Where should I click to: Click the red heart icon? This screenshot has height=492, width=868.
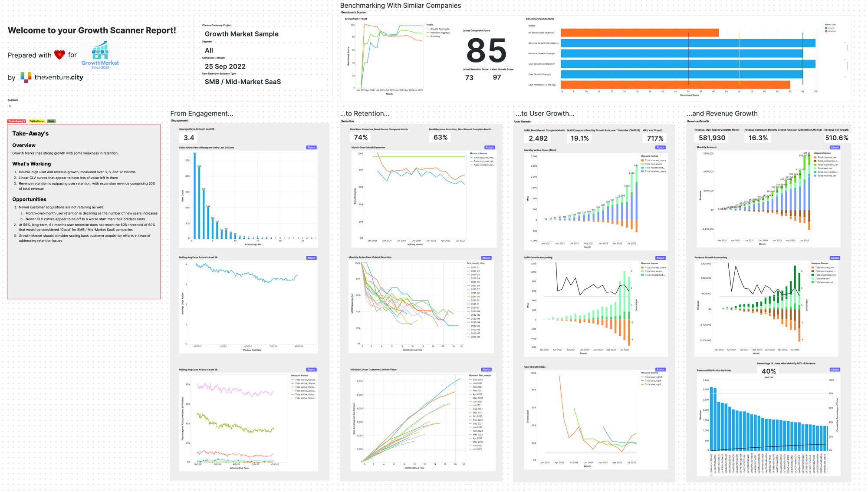(59, 55)
